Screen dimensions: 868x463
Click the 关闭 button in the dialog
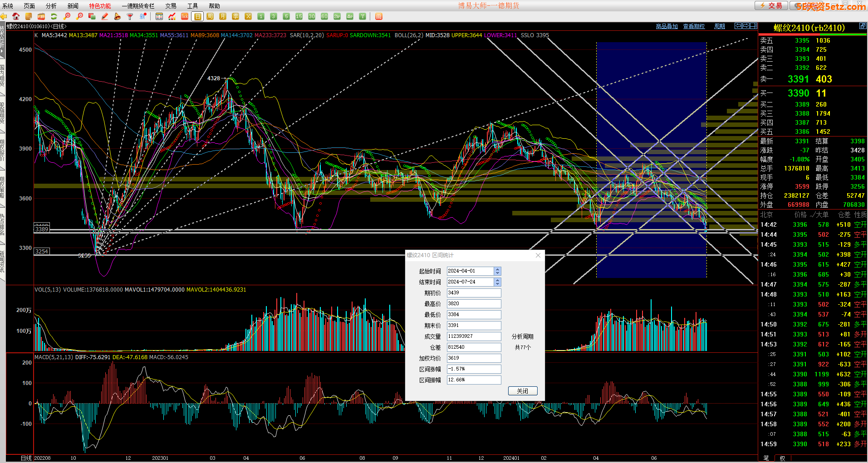pos(522,391)
